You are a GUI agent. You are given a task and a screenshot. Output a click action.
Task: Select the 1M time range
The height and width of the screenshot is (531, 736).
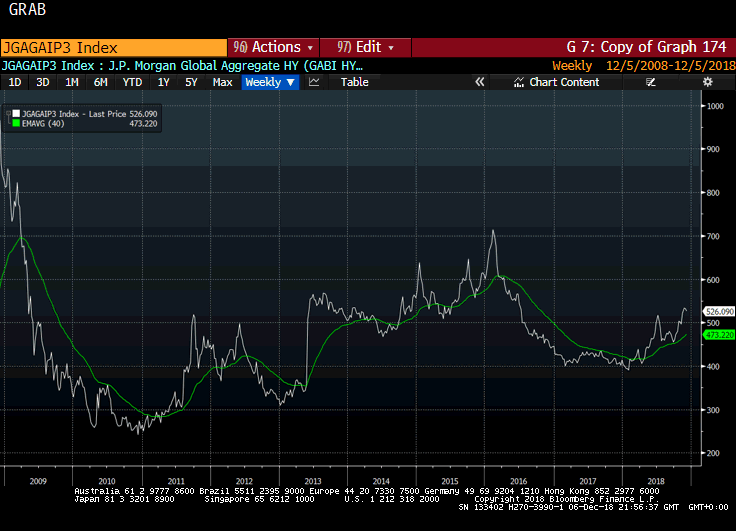tap(72, 82)
